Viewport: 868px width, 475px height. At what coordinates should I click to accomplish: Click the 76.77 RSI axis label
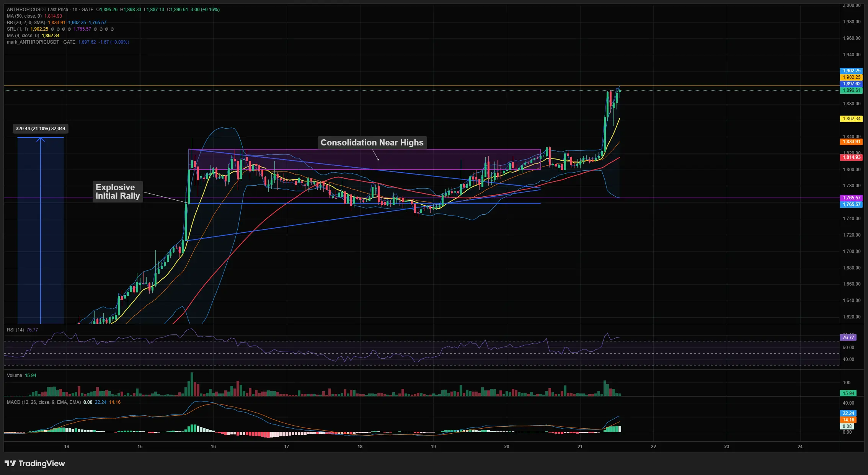coord(848,338)
